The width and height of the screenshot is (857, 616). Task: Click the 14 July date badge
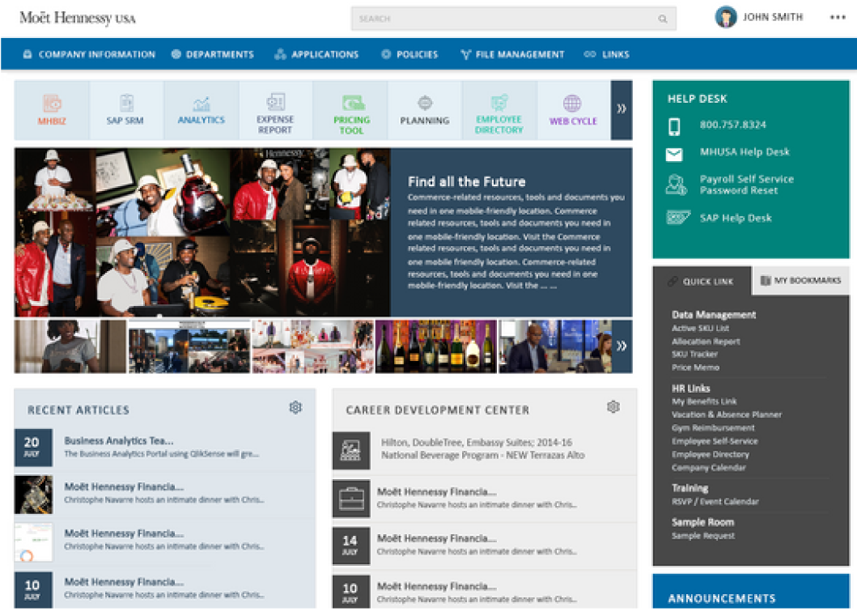click(x=351, y=546)
